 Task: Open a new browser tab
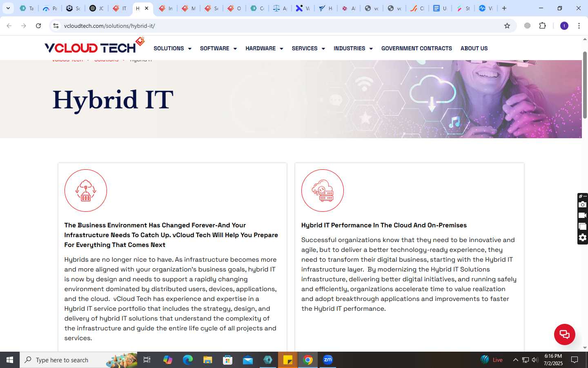point(504,8)
